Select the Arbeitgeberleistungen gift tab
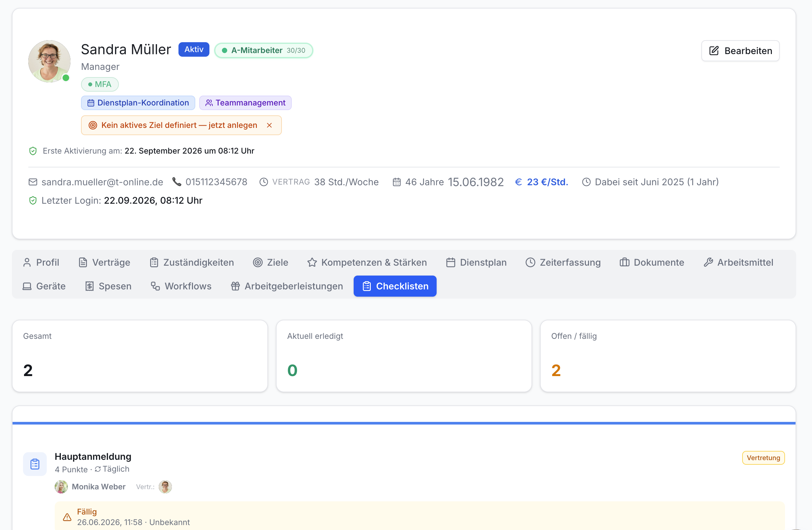Viewport: 812px width, 530px height. pyautogui.click(x=287, y=286)
